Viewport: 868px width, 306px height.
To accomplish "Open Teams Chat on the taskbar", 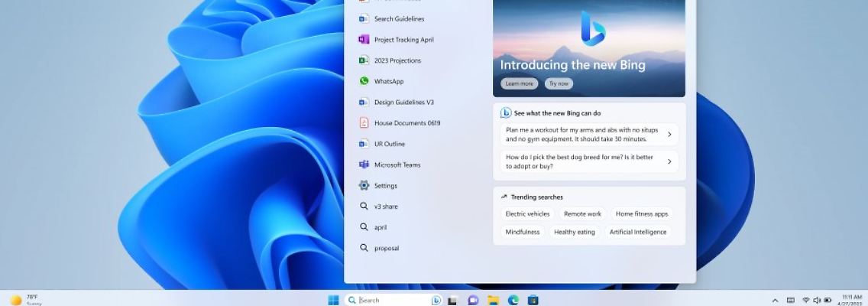I will coord(473,300).
